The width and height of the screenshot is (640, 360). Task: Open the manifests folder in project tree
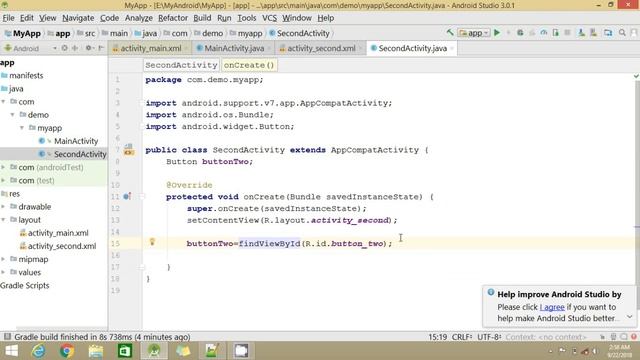coord(26,76)
